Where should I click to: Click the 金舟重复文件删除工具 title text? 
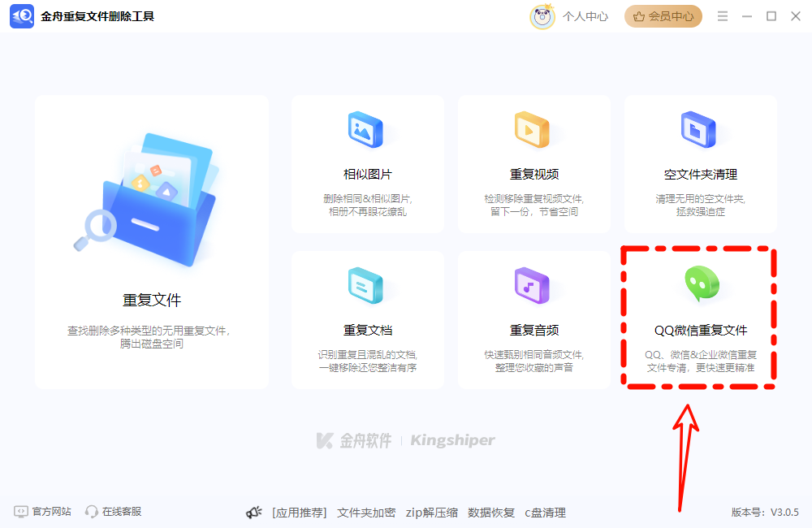point(97,16)
